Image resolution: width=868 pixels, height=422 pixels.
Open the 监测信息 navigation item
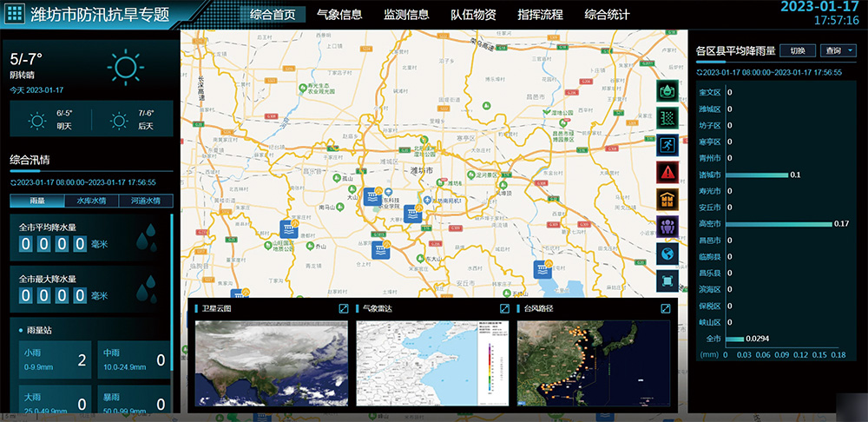(406, 15)
